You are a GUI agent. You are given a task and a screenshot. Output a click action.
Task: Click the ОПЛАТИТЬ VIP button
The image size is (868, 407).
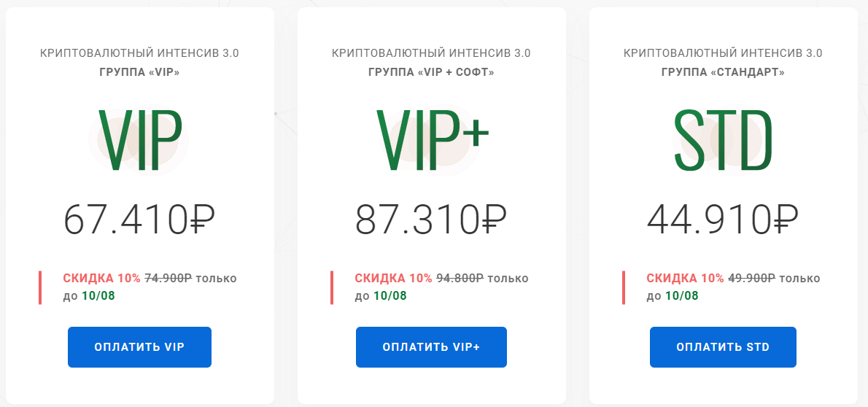click(139, 347)
